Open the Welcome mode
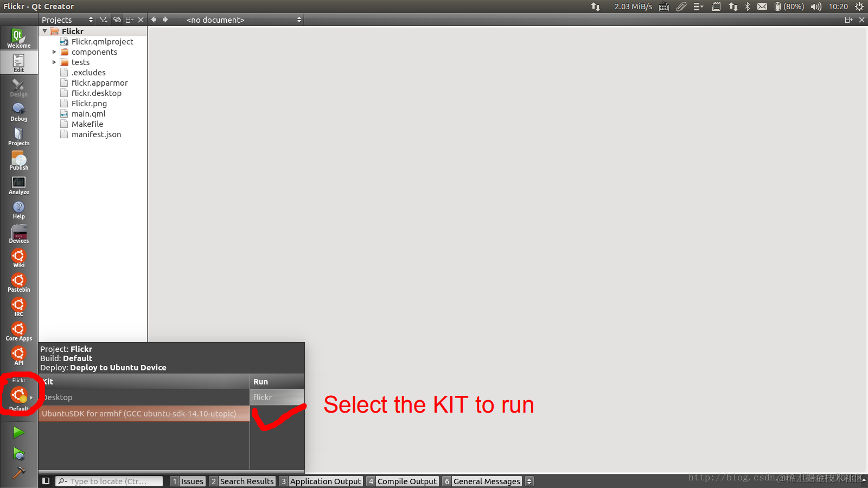 coord(18,38)
